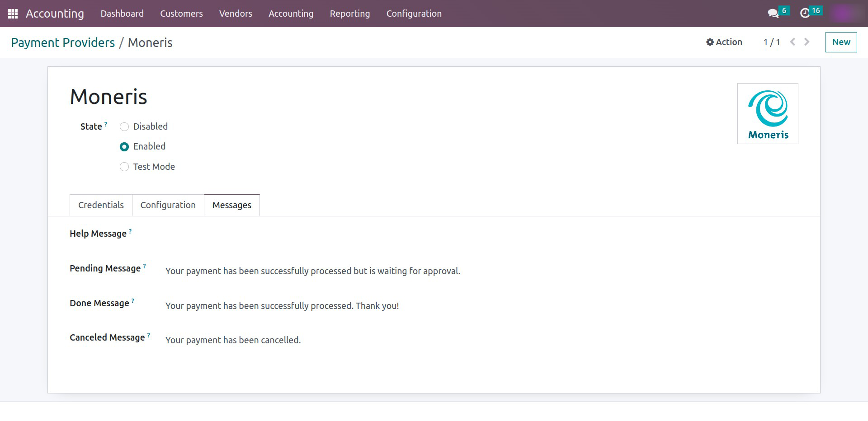Switch to the Messages tab
This screenshot has width=868, height=421.
coord(231,205)
